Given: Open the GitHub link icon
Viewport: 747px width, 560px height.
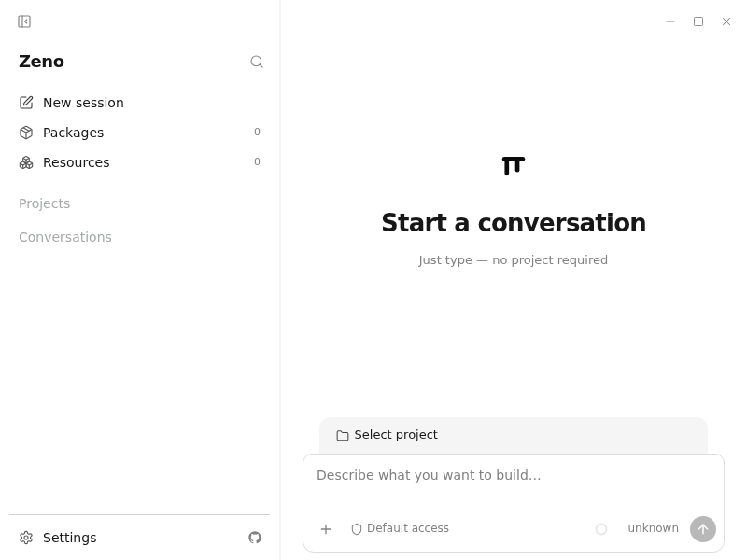Looking at the screenshot, I should (255, 538).
